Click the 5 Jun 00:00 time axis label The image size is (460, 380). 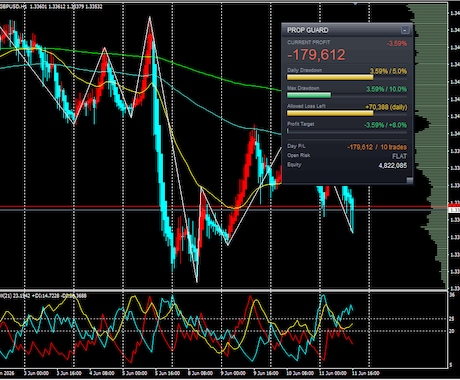pos(135,373)
